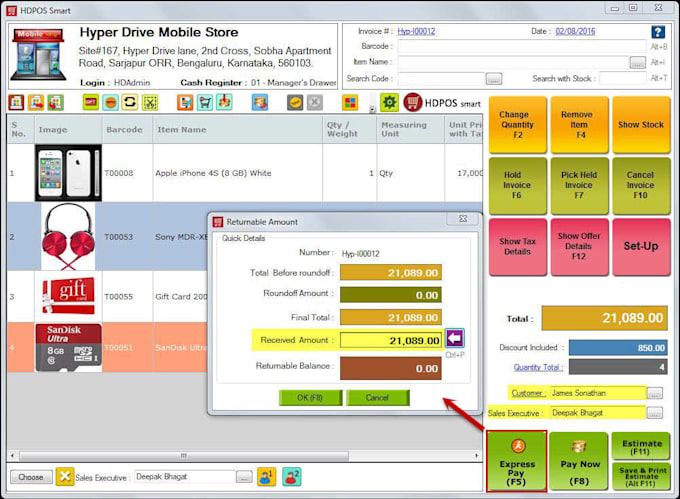This screenshot has width=680, height=499.
Task: Select the blue user 1 icon
Action: click(266, 477)
